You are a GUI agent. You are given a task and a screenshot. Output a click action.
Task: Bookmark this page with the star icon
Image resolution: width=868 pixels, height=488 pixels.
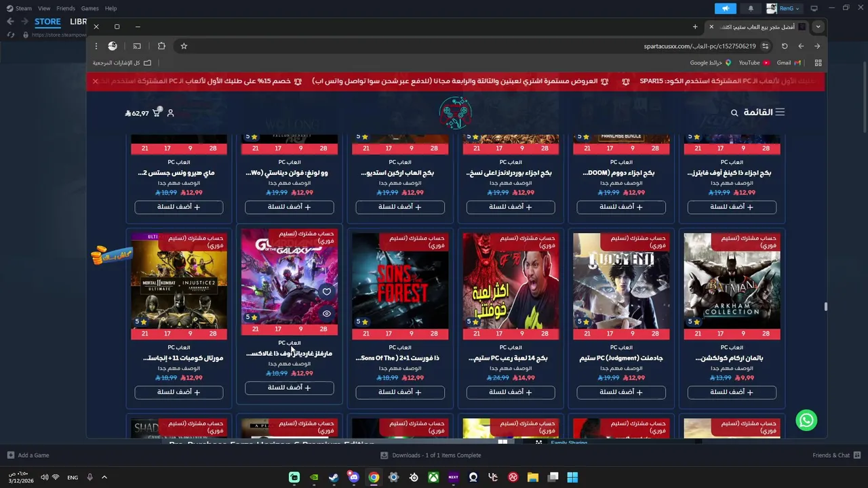(184, 46)
